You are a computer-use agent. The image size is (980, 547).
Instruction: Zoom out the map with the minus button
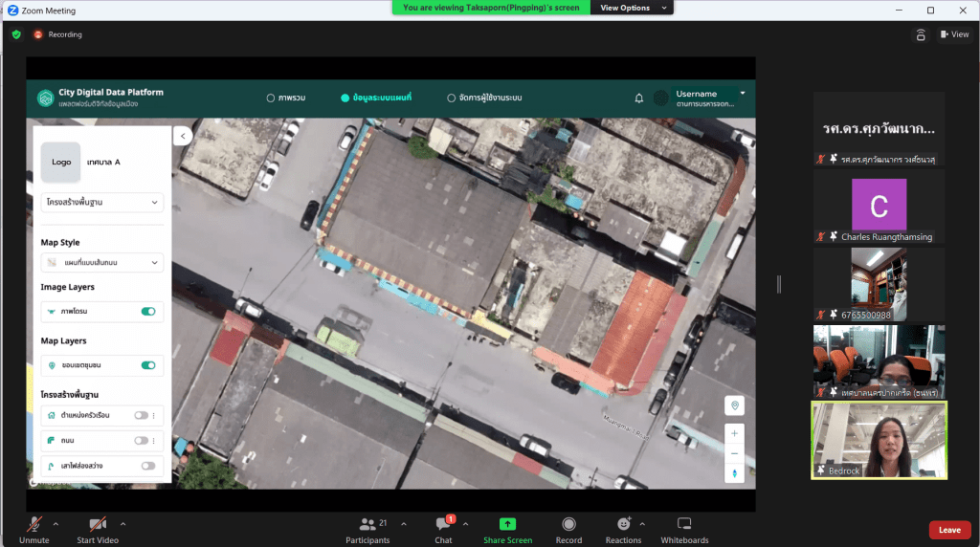point(734,453)
